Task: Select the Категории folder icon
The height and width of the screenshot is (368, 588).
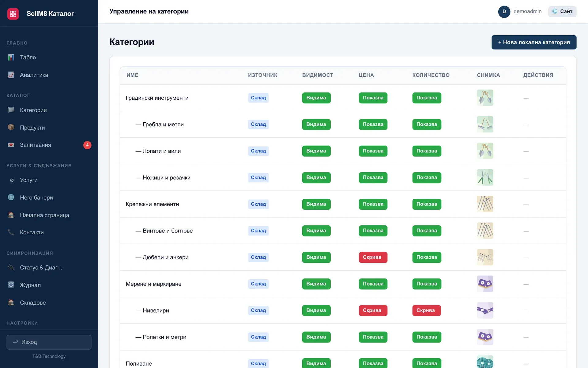Action: 11,110
